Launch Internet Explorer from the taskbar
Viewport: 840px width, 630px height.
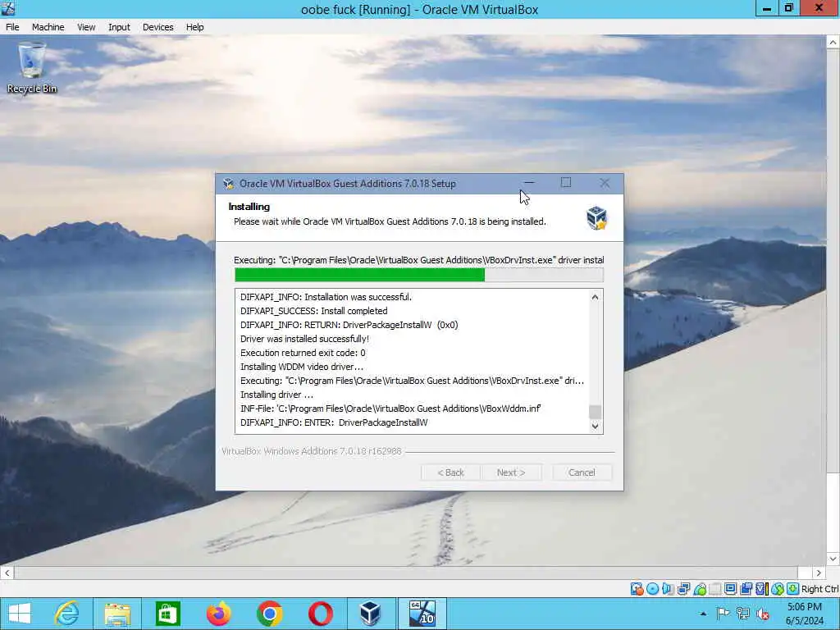point(66,614)
